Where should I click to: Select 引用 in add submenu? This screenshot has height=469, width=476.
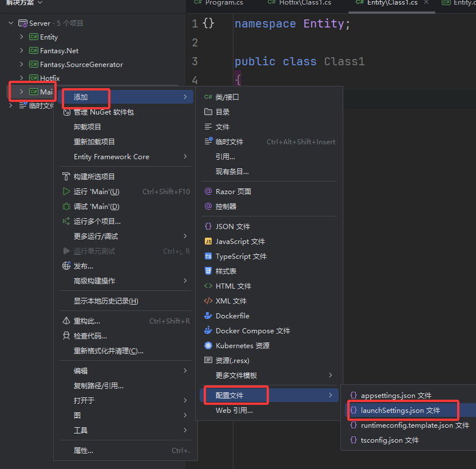269,156
